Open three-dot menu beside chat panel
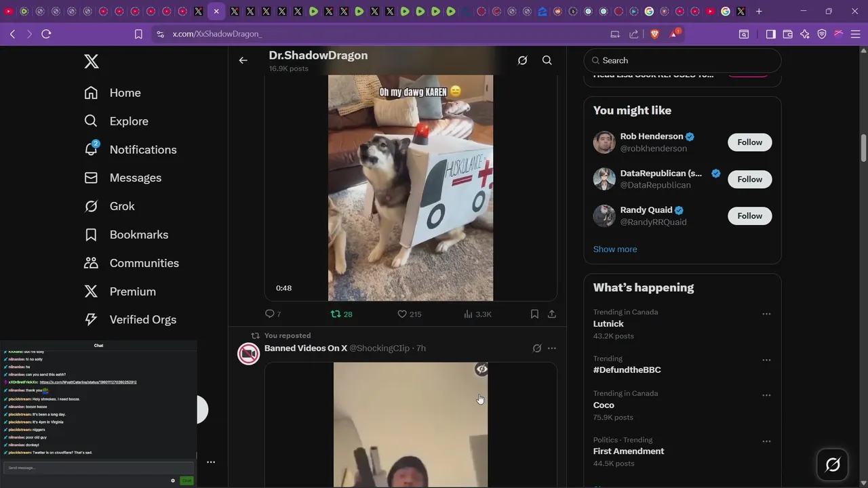Image resolution: width=868 pixels, height=488 pixels. 211,462
